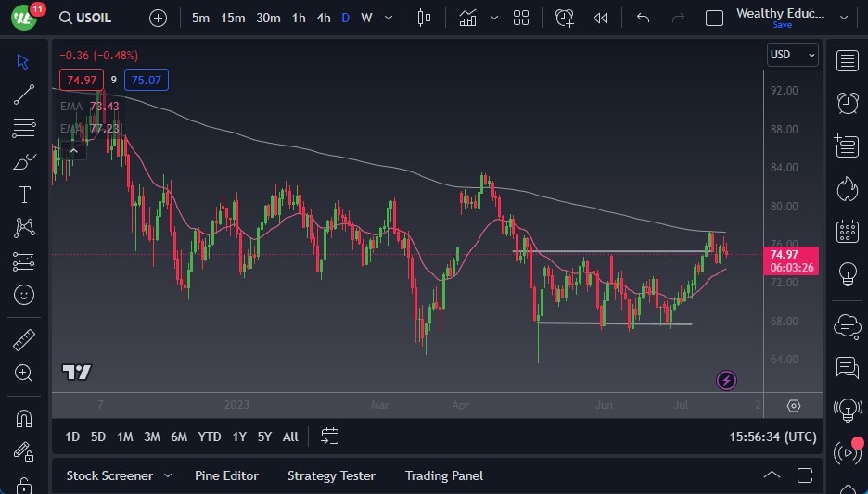868x494 pixels.
Task: Switch to the Pine Editor tab
Action: point(226,475)
